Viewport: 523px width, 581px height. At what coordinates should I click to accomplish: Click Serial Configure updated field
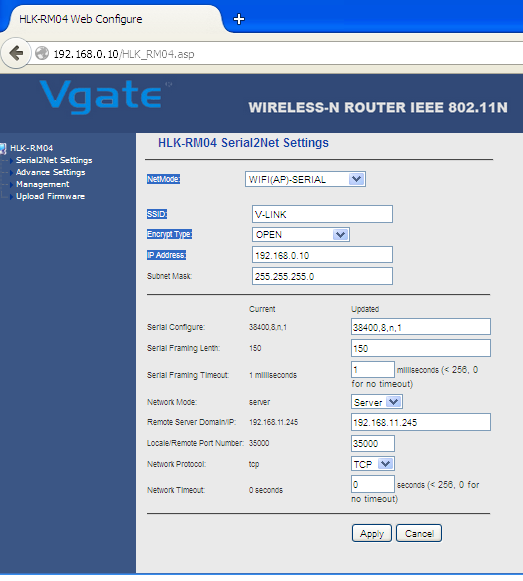421,327
